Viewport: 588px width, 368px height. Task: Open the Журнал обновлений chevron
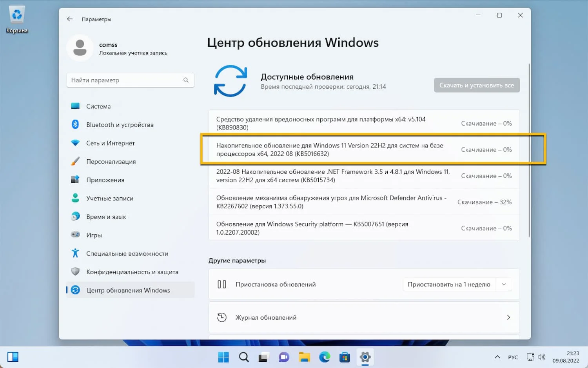tap(508, 317)
